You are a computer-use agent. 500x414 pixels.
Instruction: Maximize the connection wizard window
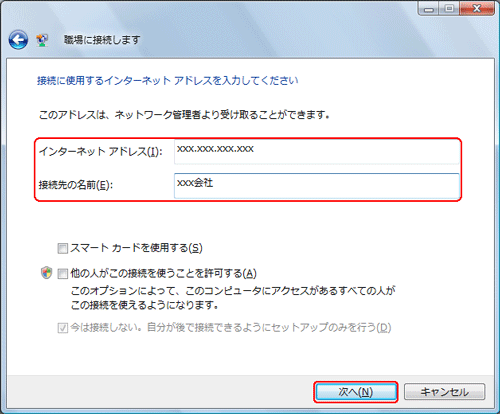pyautogui.click(x=450, y=9)
